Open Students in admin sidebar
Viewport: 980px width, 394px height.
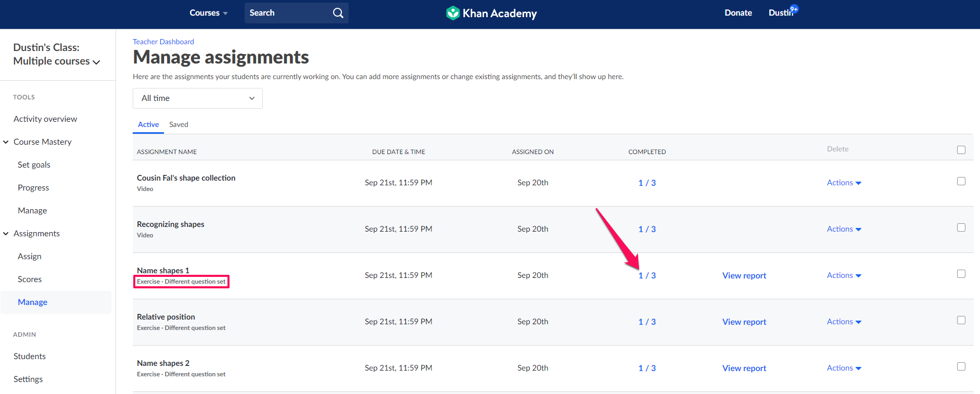tap(30, 357)
